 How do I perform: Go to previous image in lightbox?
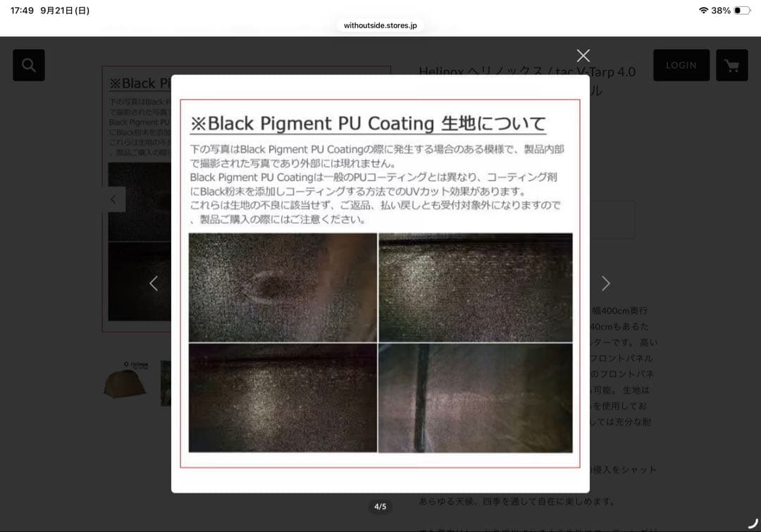click(154, 283)
